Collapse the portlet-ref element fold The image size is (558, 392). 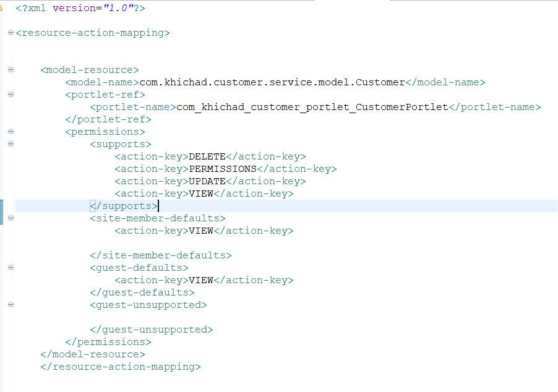pyautogui.click(x=11, y=95)
